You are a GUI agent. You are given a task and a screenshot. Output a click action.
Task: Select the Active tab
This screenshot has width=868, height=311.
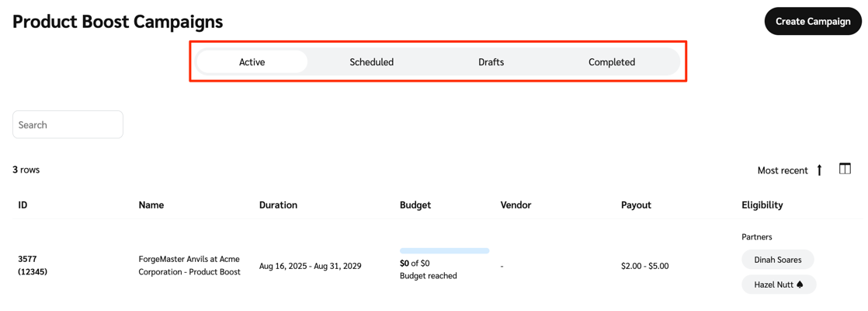pos(252,62)
